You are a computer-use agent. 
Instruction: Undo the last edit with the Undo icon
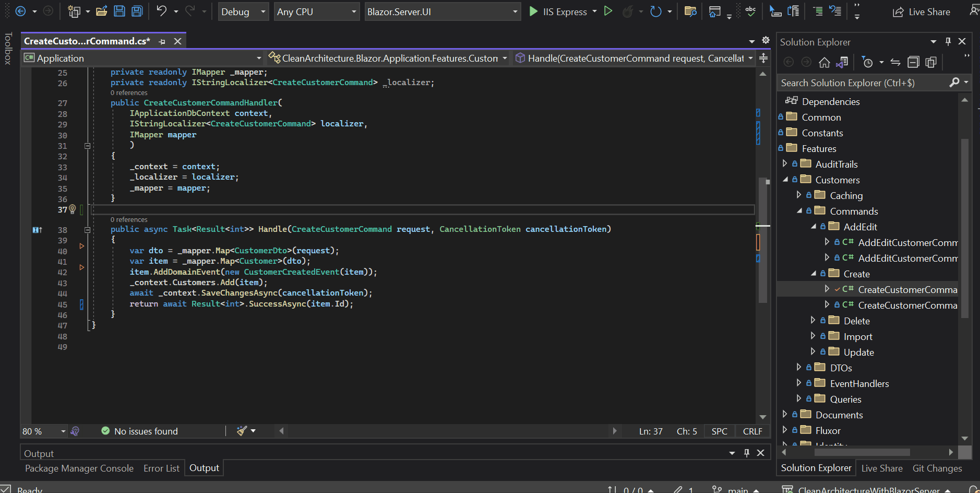click(x=161, y=11)
